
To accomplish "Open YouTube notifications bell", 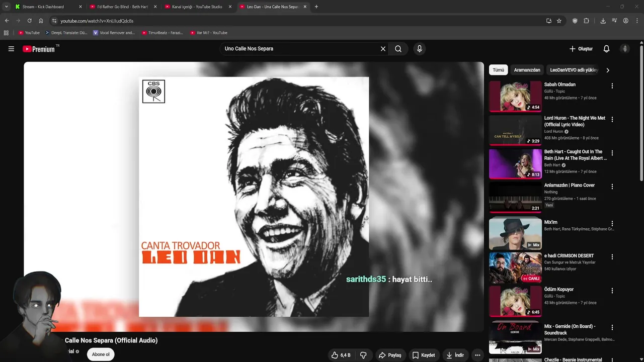I will pos(606,49).
